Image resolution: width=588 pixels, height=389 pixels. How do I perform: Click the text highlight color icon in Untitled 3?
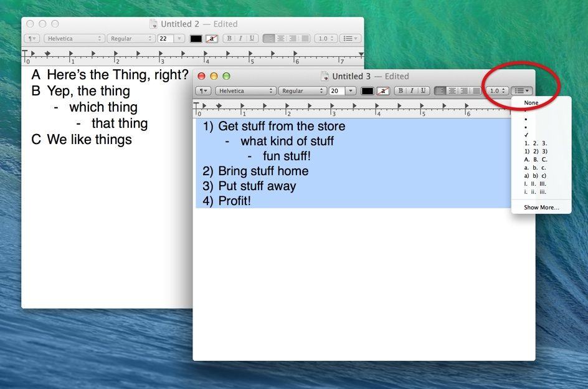point(384,91)
